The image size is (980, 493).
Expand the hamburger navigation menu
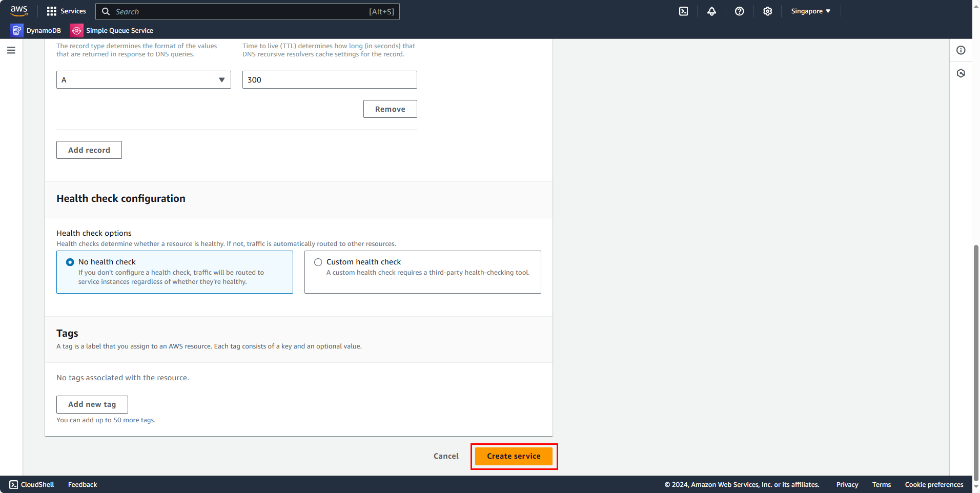[x=11, y=50]
